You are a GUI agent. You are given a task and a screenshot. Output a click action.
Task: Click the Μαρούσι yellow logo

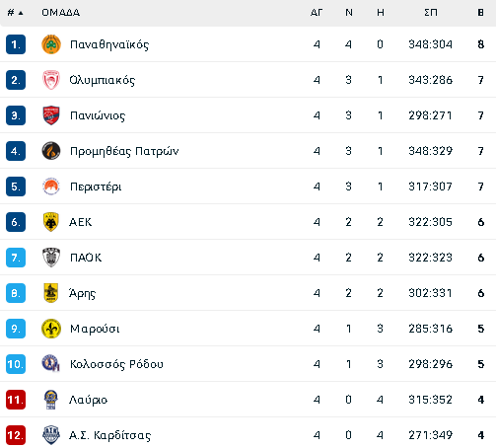pyautogui.click(x=51, y=329)
